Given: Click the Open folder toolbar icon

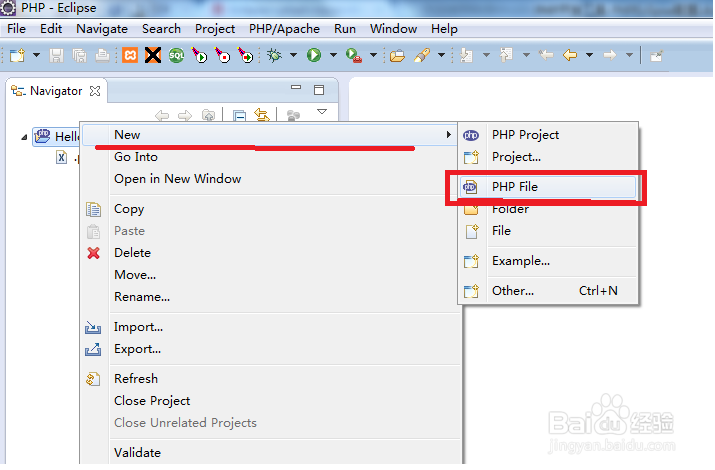Looking at the screenshot, I should pos(397,56).
